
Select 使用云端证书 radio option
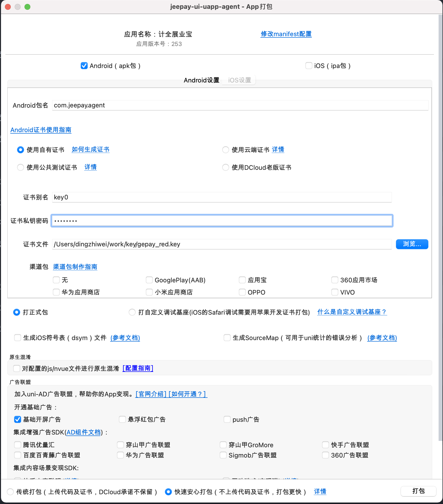point(225,150)
